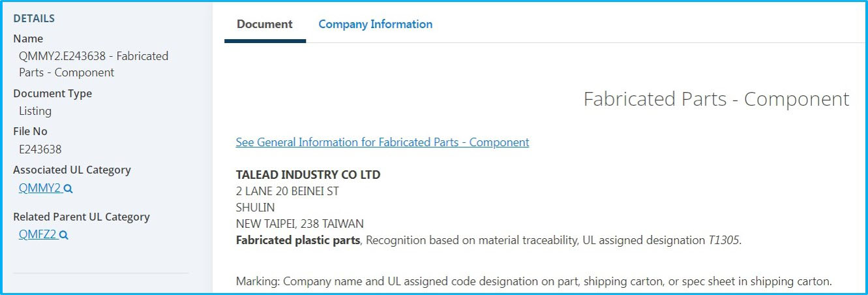Switch to the Company Information tab
This screenshot has width=868, height=295.
point(375,24)
